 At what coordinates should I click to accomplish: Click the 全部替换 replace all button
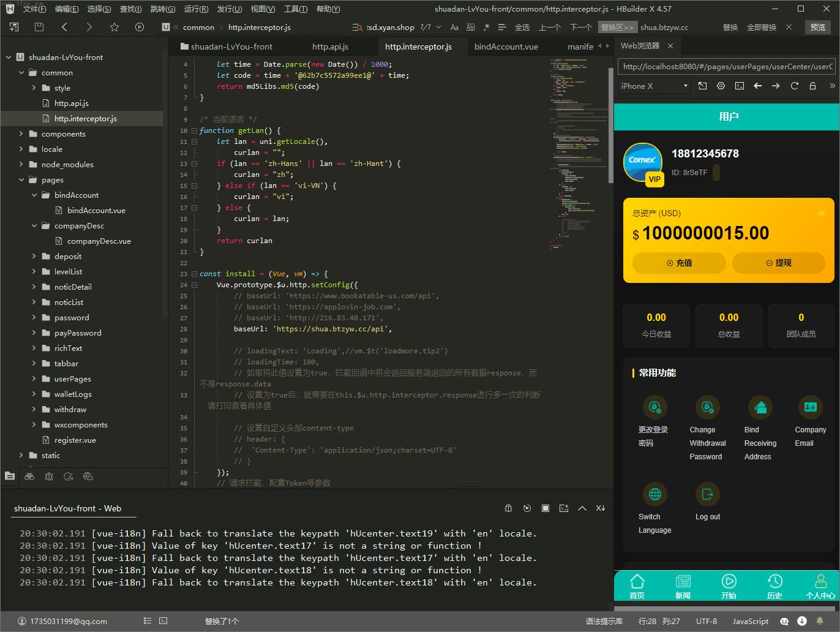point(761,27)
